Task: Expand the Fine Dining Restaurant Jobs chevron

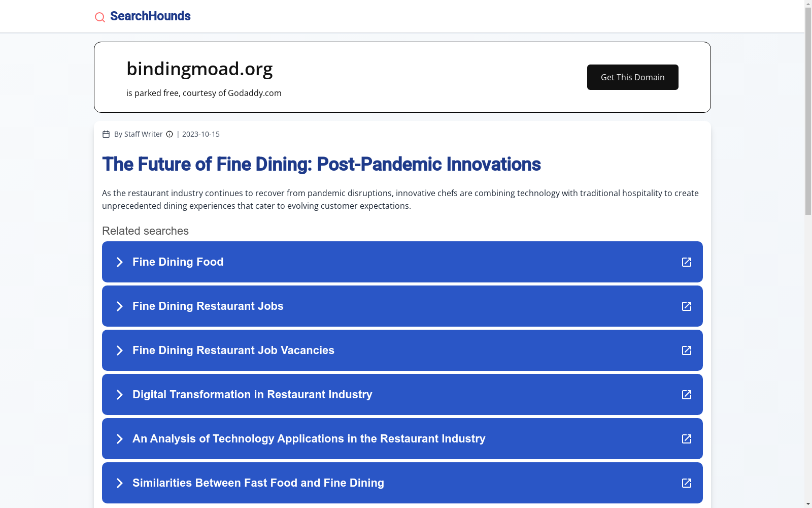Action: tap(120, 306)
